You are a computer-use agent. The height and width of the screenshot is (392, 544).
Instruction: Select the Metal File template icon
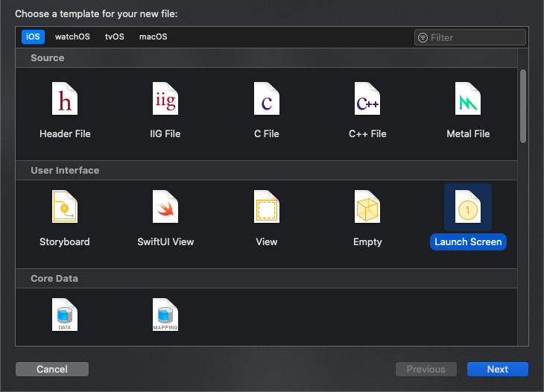pos(467,99)
